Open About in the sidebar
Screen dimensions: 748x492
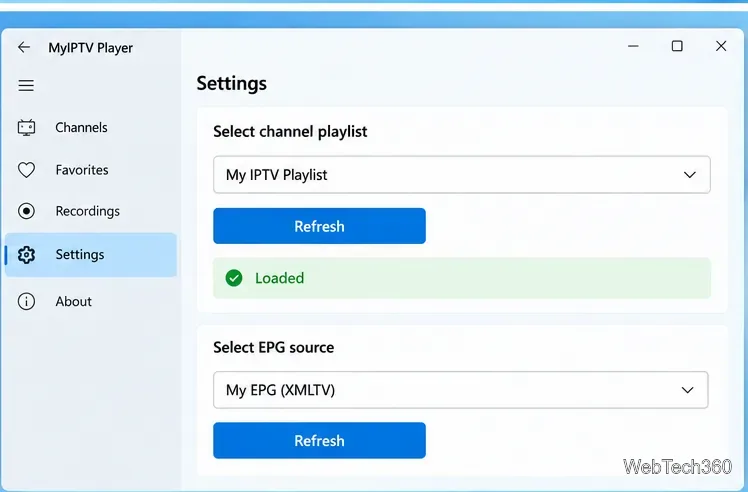tap(91, 302)
